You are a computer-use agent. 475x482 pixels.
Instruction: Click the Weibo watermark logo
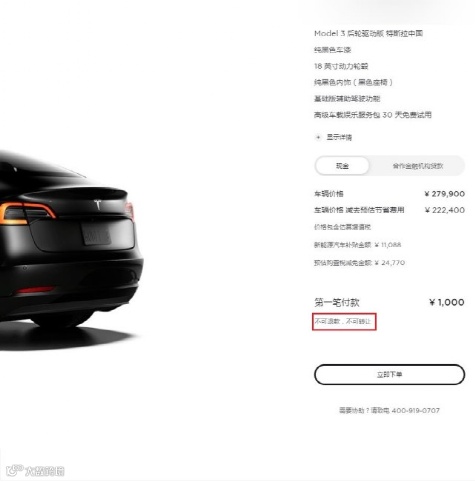pos(35,471)
